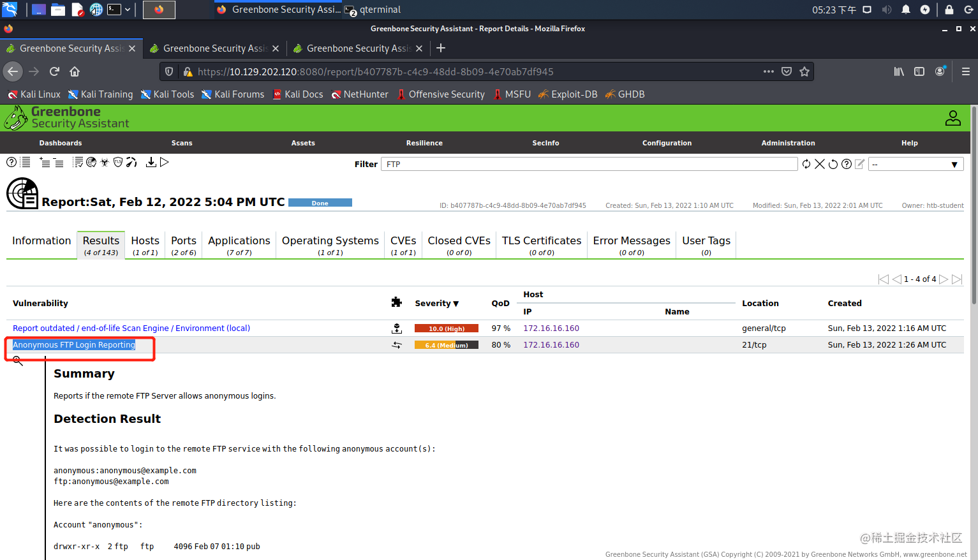Open the Kali applications menu icon
978x560 pixels.
point(10,10)
